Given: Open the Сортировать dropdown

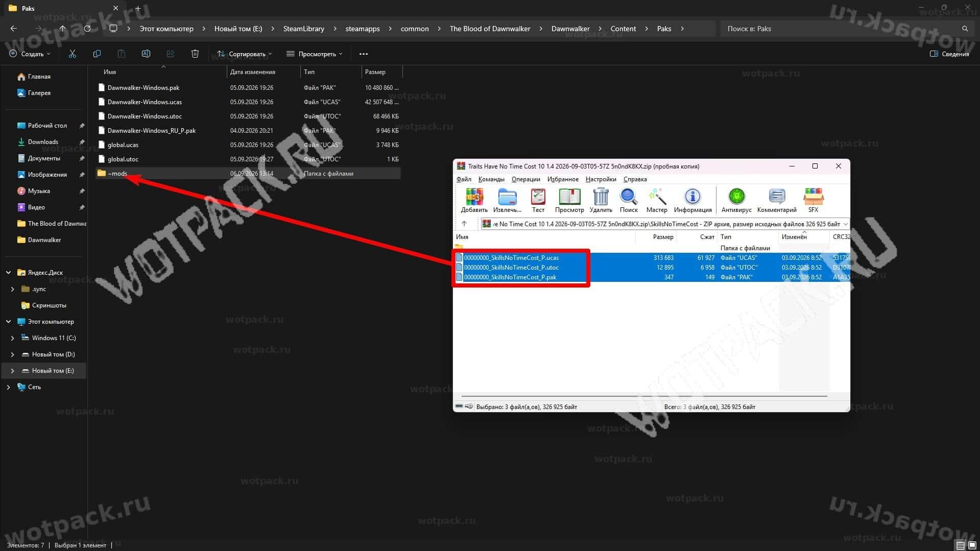Looking at the screenshot, I should (x=244, y=54).
